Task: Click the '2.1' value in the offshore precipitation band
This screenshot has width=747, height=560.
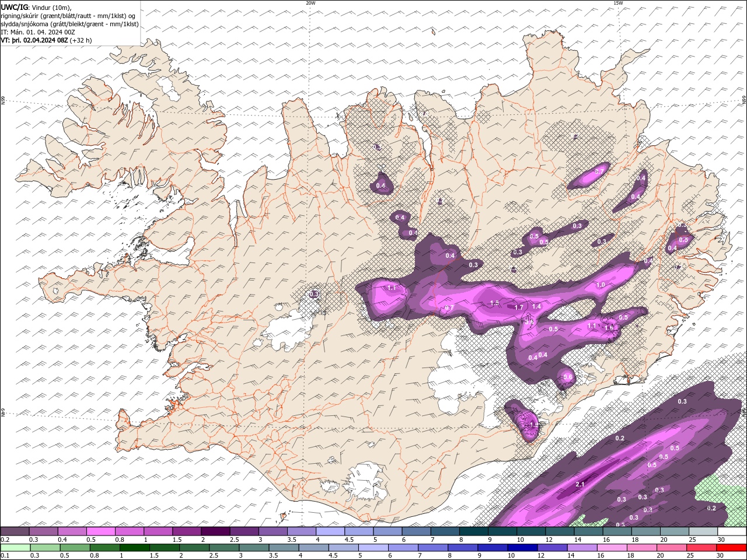Action: (580, 485)
